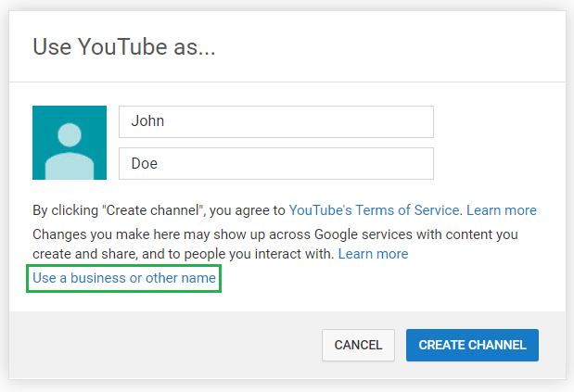Click the teal background of the avatar tile
This screenshot has width=574, height=392.
pos(42,116)
